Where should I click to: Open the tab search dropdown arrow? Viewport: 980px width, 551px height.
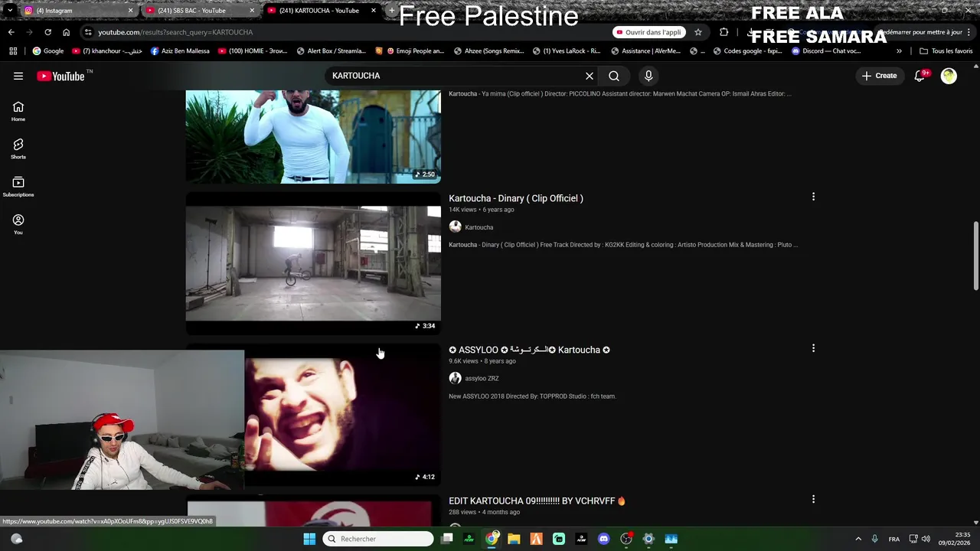tap(10, 11)
